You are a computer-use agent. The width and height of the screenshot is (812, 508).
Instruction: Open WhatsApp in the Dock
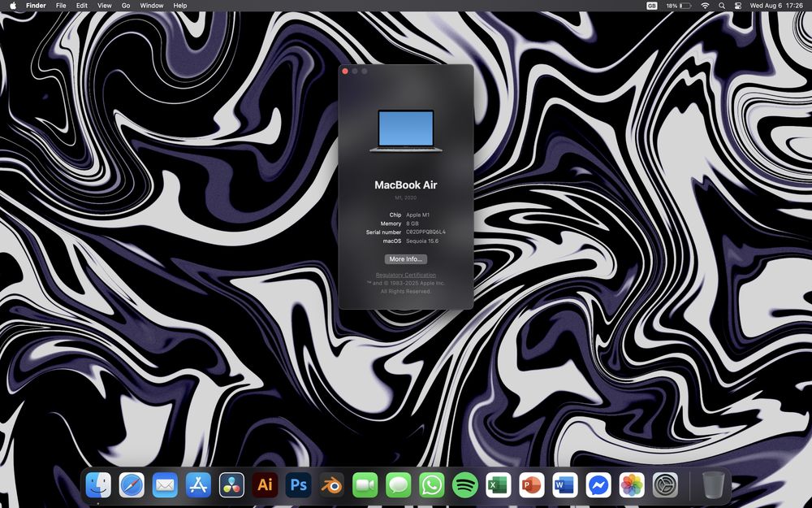click(x=432, y=485)
